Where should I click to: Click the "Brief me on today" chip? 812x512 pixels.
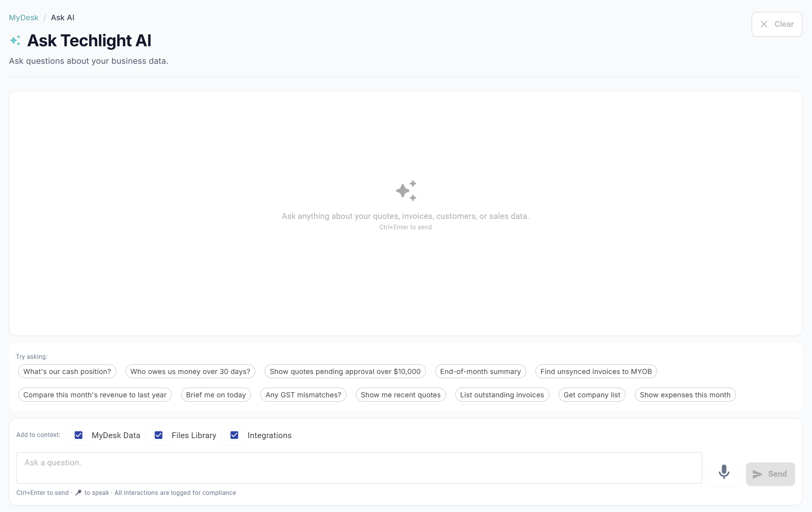216,395
